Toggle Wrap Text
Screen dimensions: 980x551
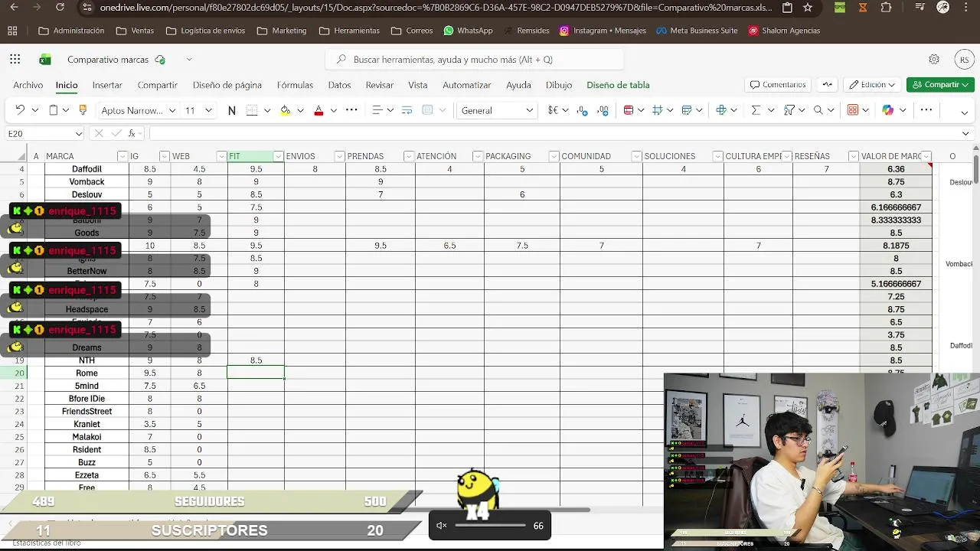407,110
